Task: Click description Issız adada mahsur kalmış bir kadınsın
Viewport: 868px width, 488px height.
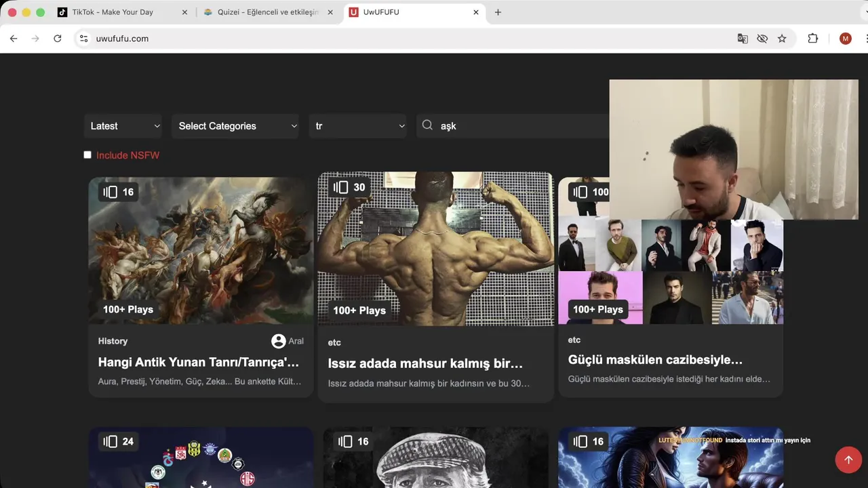Action: click(429, 383)
